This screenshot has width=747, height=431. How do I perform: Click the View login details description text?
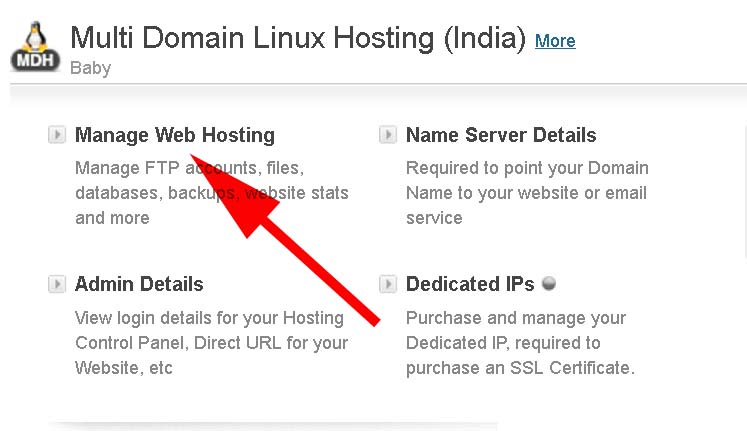(x=209, y=343)
